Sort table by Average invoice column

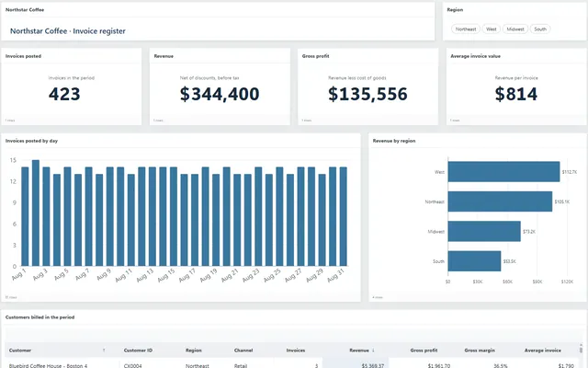(x=543, y=351)
